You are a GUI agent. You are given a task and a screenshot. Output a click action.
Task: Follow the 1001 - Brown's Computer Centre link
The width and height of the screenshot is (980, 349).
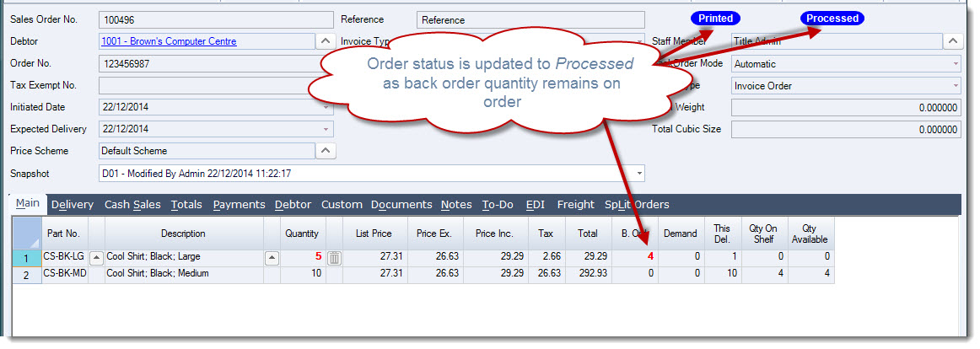pos(169,41)
